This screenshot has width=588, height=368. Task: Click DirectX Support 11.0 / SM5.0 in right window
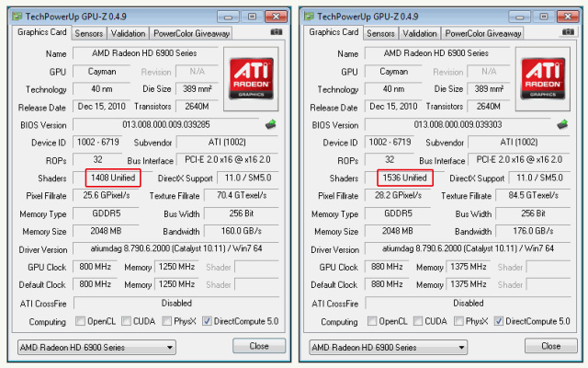[539, 178]
